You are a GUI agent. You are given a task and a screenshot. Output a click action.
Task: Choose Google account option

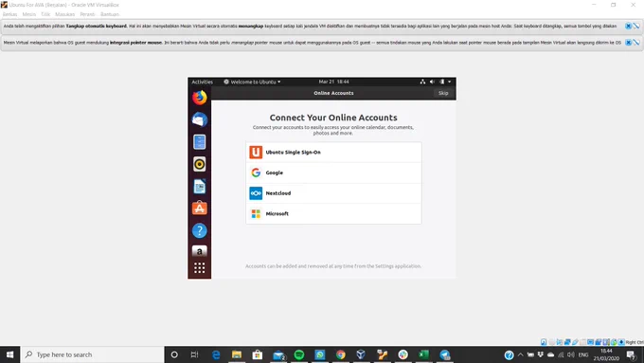click(x=333, y=172)
